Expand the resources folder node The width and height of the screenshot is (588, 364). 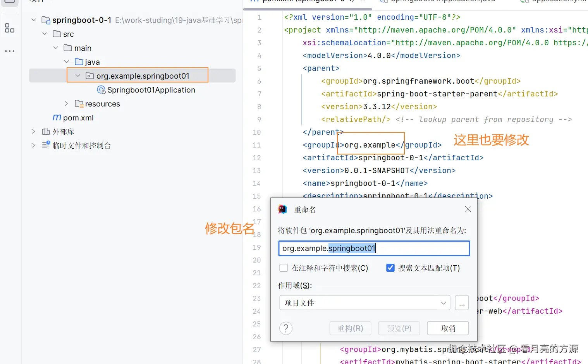(x=67, y=103)
